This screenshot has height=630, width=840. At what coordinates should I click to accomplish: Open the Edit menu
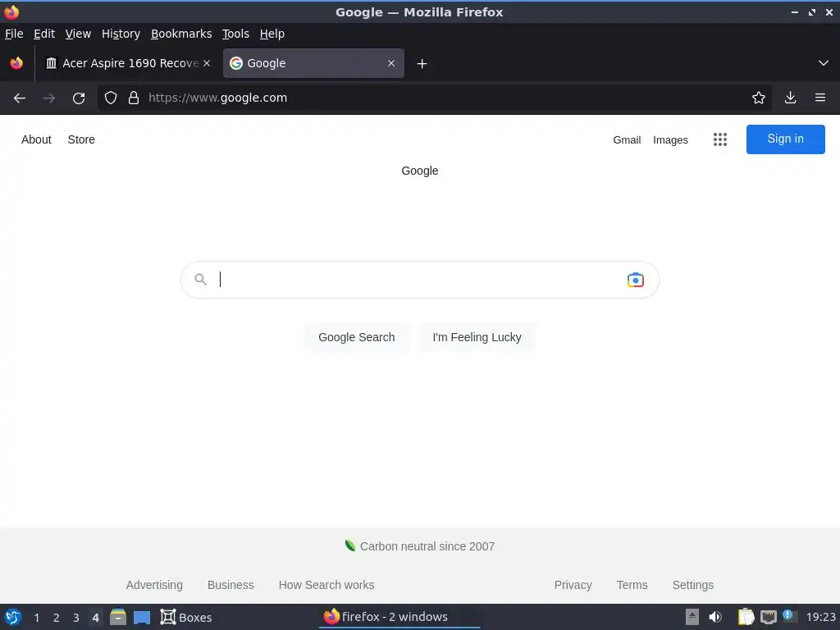coord(44,34)
